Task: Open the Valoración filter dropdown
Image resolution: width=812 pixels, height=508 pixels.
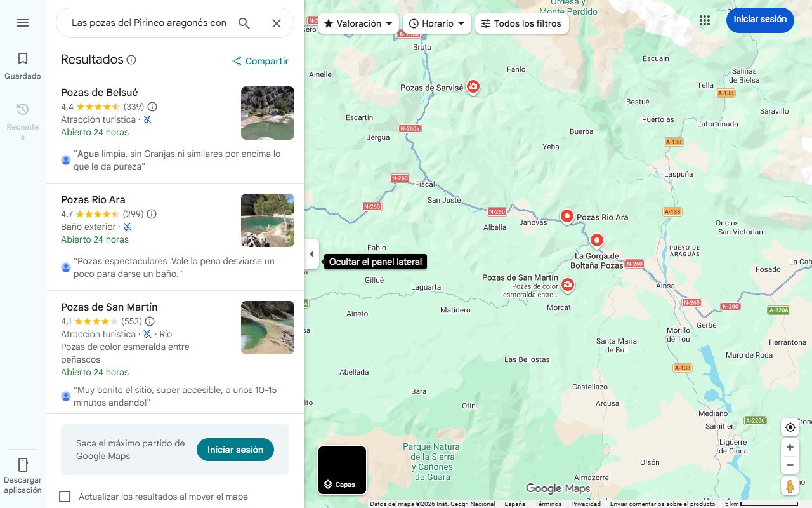Action: (x=358, y=23)
